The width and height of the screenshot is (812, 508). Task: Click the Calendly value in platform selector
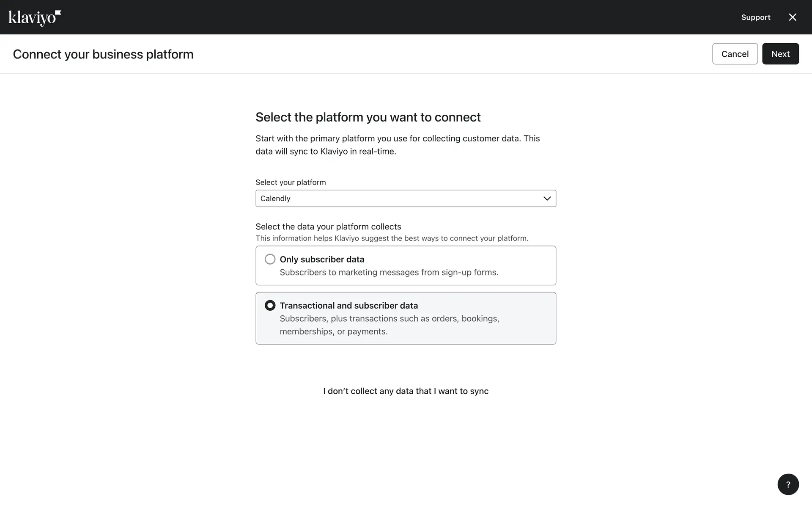point(275,199)
